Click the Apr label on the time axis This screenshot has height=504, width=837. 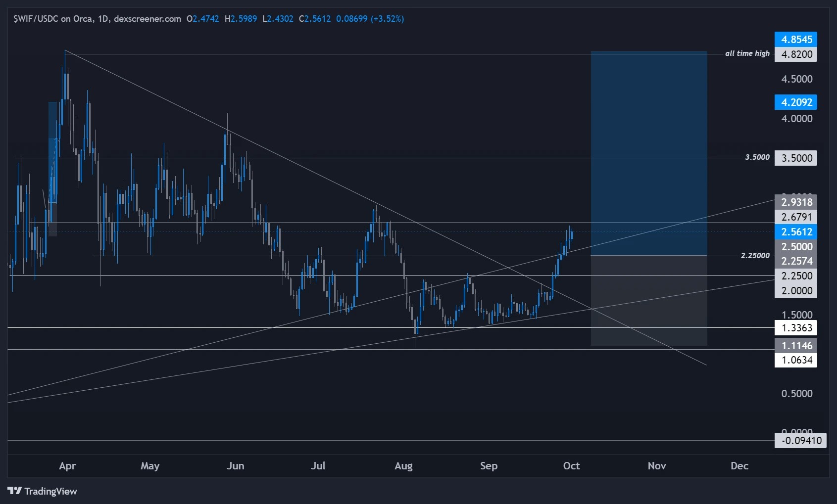coord(67,466)
